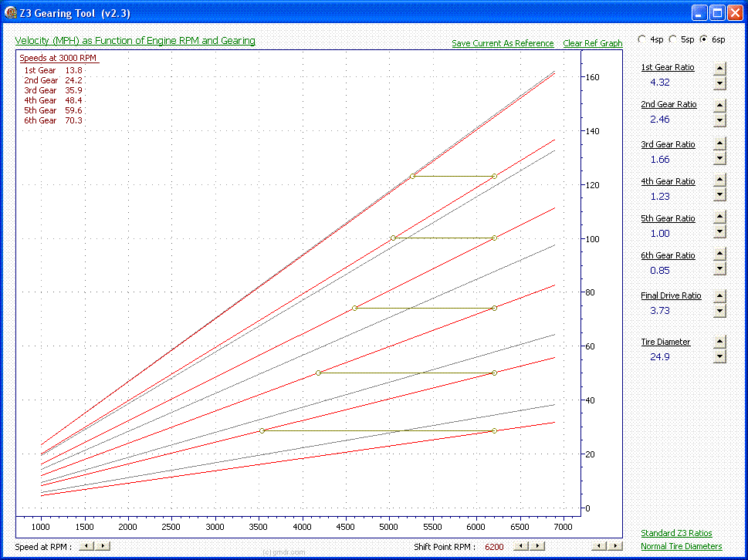Decrease the 2nd Gear Ratio with down arrow
Image resolution: width=748 pixels, height=560 pixels.
(x=719, y=120)
